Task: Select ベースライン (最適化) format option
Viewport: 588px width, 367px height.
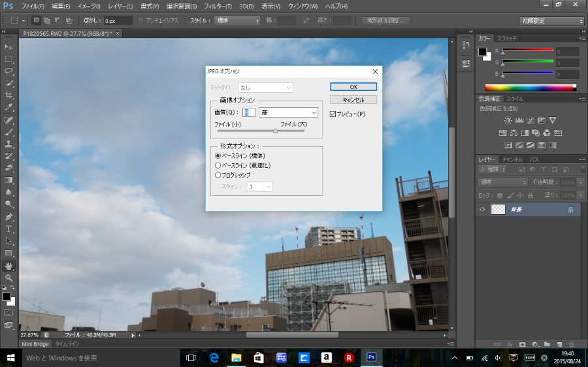Action: tap(218, 165)
